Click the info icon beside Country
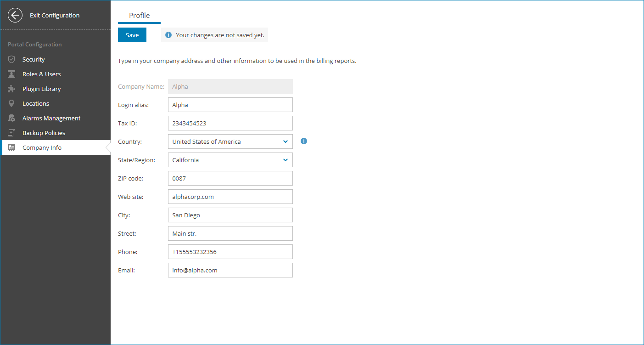Viewport: 644px width, 345px height. click(x=304, y=141)
